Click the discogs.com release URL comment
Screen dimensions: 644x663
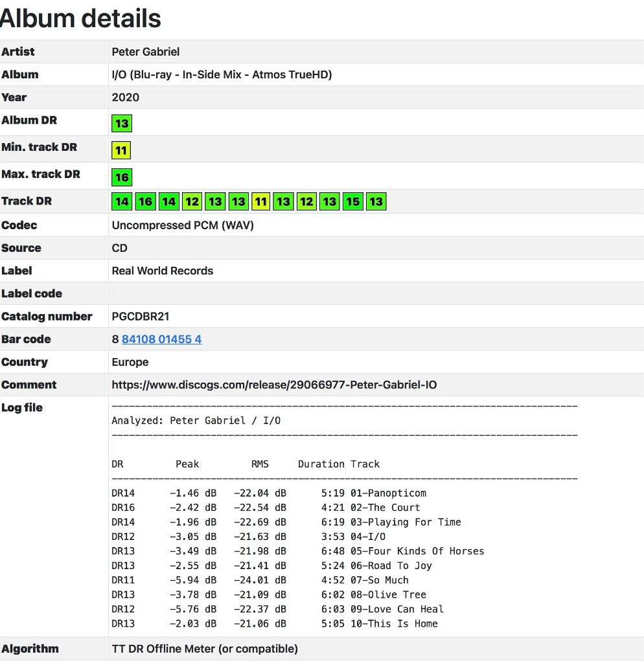pyautogui.click(x=274, y=385)
